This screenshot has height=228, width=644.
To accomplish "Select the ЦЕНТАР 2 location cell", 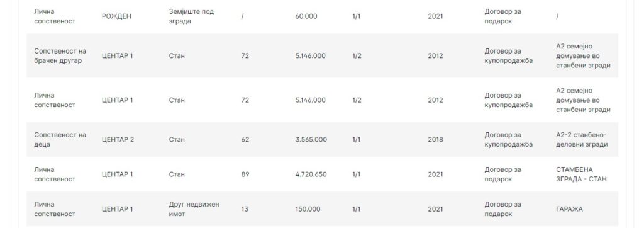I will 118,140.
